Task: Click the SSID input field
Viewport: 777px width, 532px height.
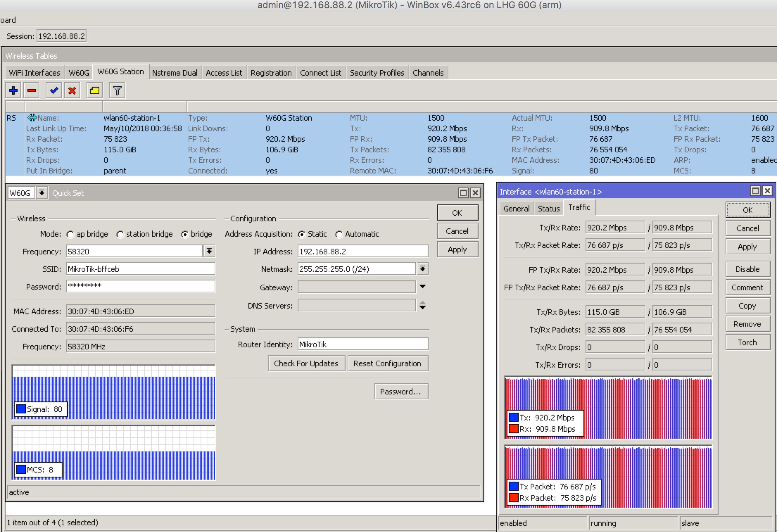Action: pos(140,269)
